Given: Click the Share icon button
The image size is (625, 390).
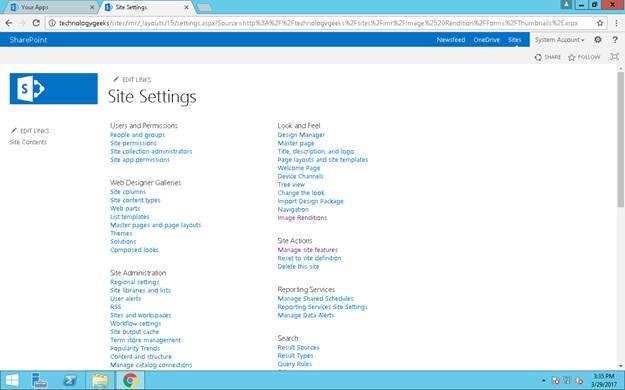Looking at the screenshot, I should (548, 57).
